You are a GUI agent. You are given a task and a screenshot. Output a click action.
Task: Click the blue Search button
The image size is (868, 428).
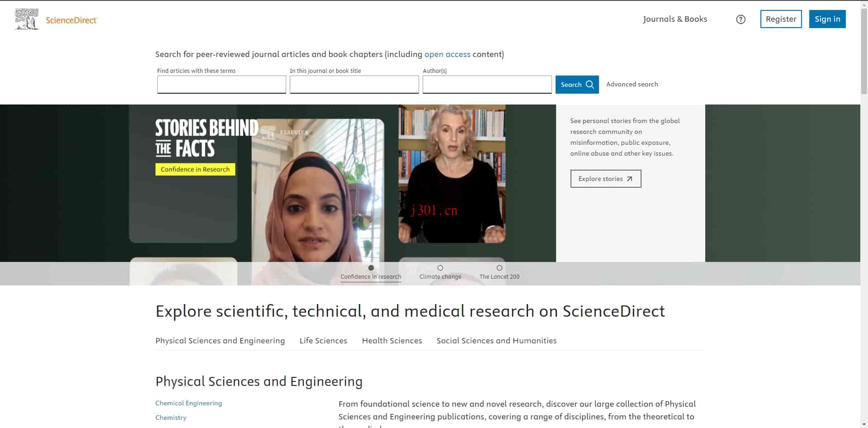577,85
